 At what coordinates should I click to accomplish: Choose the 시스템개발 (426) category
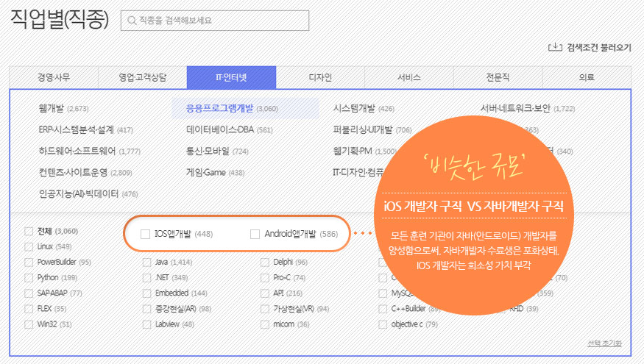click(x=364, y=109)
